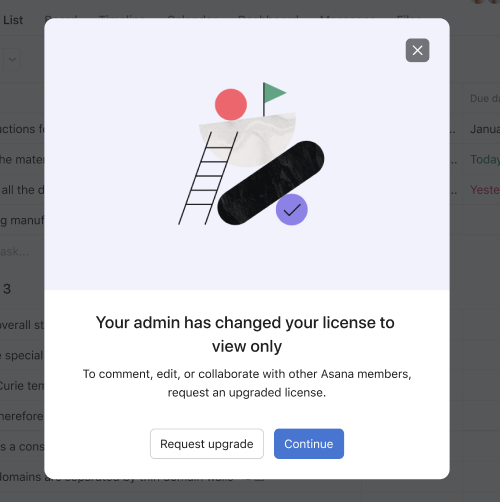Click the dialog heading about view only license
Viewport: 500px width, 502px height.
pyautogui.click(x=246, y=334)
